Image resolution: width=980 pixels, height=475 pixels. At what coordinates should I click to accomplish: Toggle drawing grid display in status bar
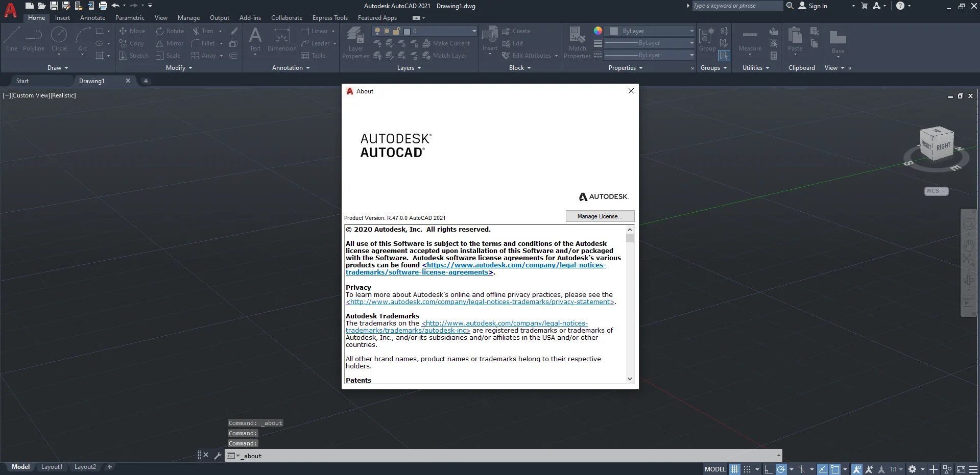click(x=734, y=469)
